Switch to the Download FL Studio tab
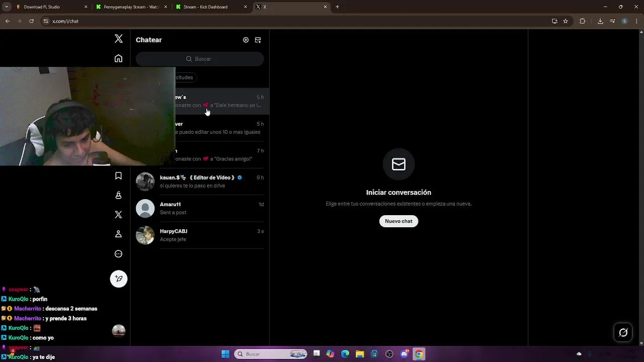 click(x=50, y=7)
